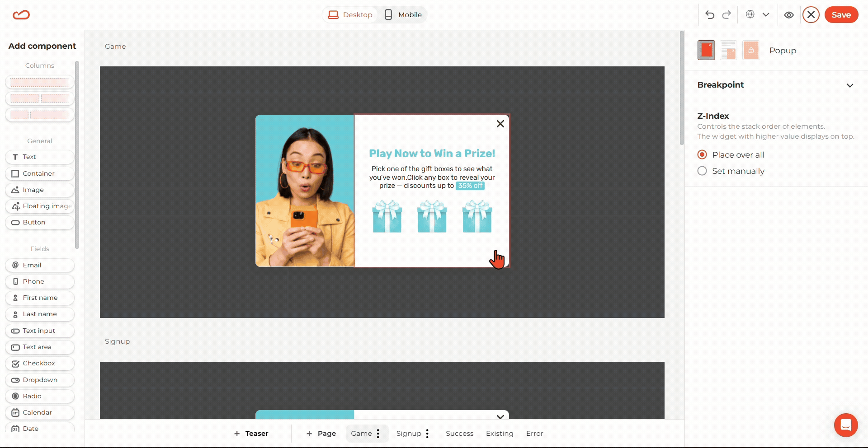Select the single-column layout swatch
The height and width of the screenshot is (448, 868).
click(x=40, y=82)
